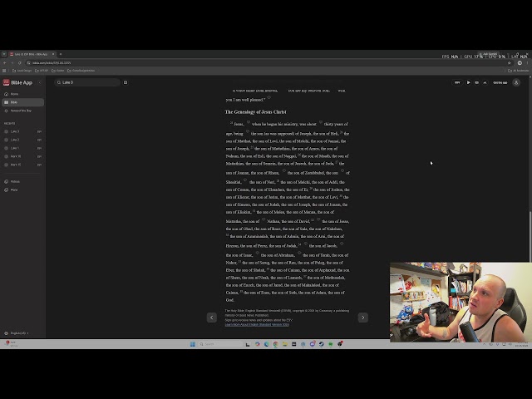Open the third bookmarks bar folder
Viewport: 532px width, 399px height.
coord(58,71)
